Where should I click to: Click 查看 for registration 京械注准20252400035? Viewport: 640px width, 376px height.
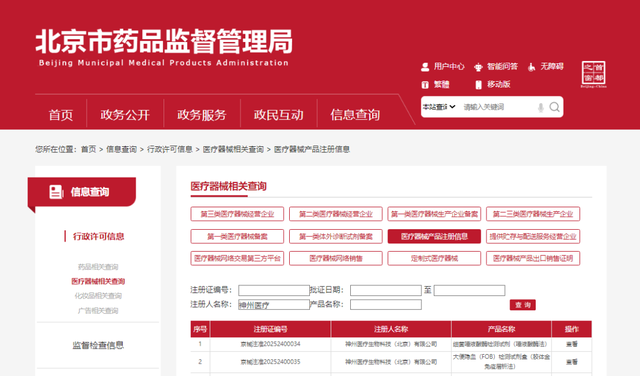[571, 362]
